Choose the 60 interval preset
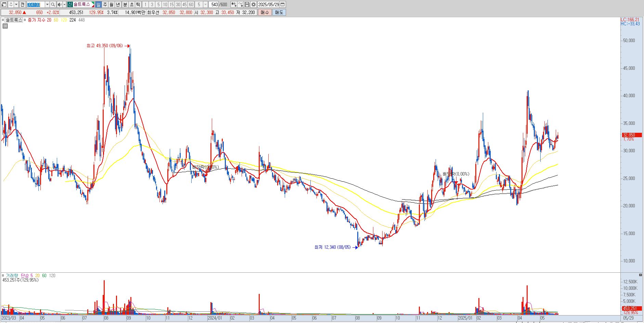The image size is (644, 323). click(191, 4)
